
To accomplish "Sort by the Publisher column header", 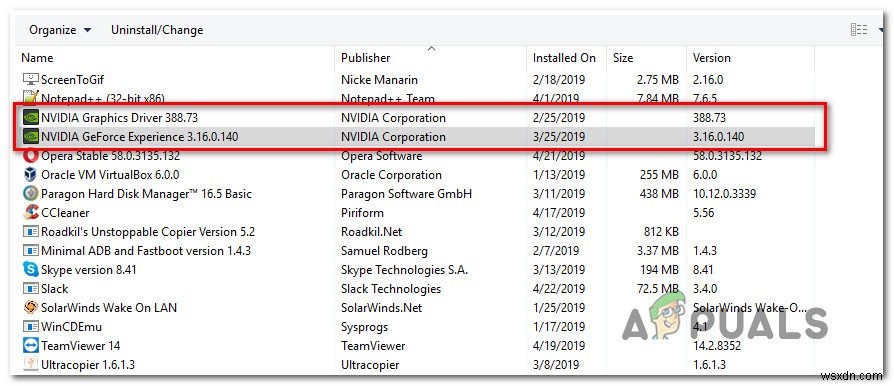I will click(x=365, y=58).
